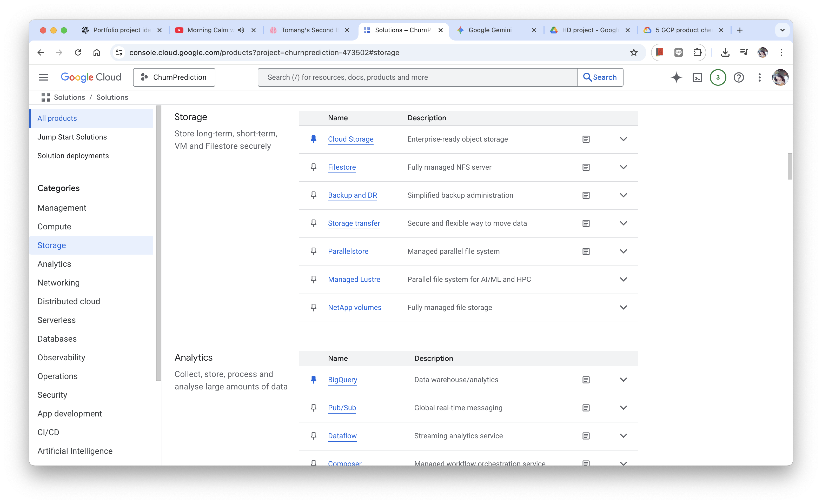Screen dimensions: 822x504
Task: Pin the Filestore product
Action: point(313,167)
